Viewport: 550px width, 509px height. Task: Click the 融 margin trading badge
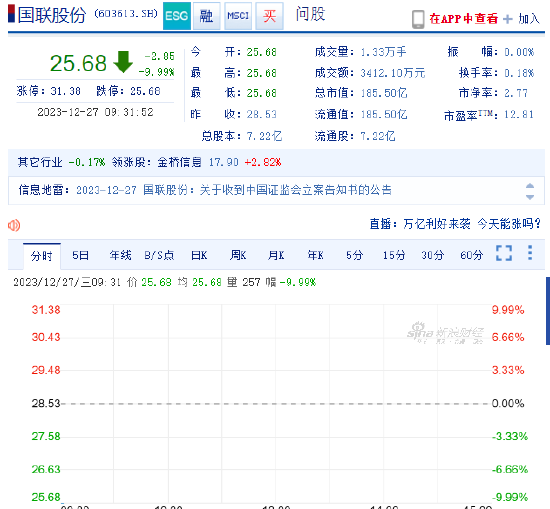pos(207,16)
